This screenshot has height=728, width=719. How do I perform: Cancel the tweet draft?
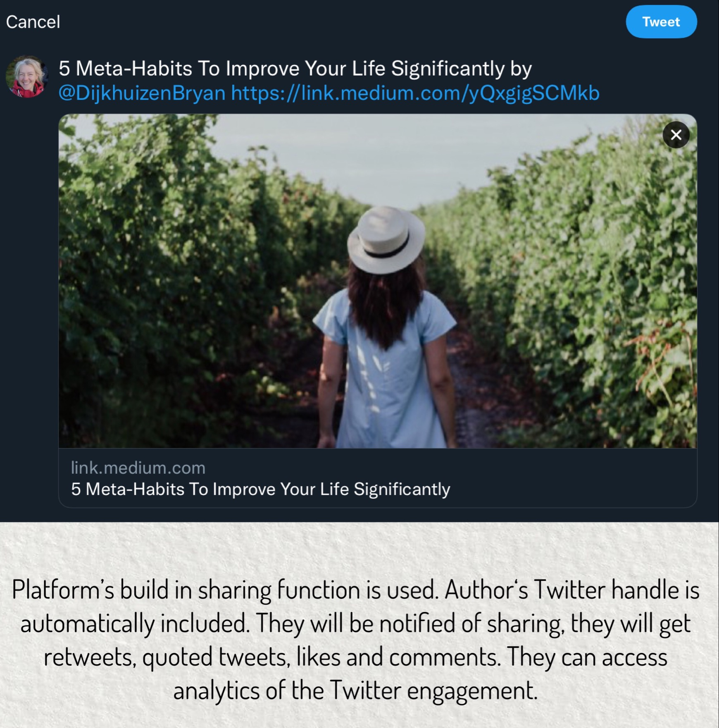tap(33, 22)
